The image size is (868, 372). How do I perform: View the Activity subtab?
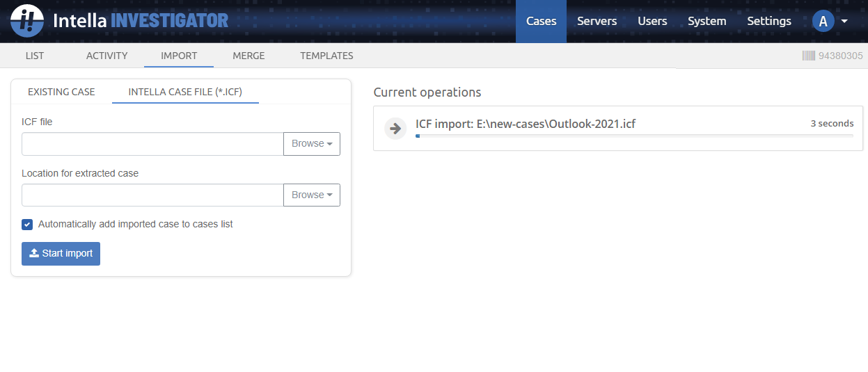[x=106, y=56]
